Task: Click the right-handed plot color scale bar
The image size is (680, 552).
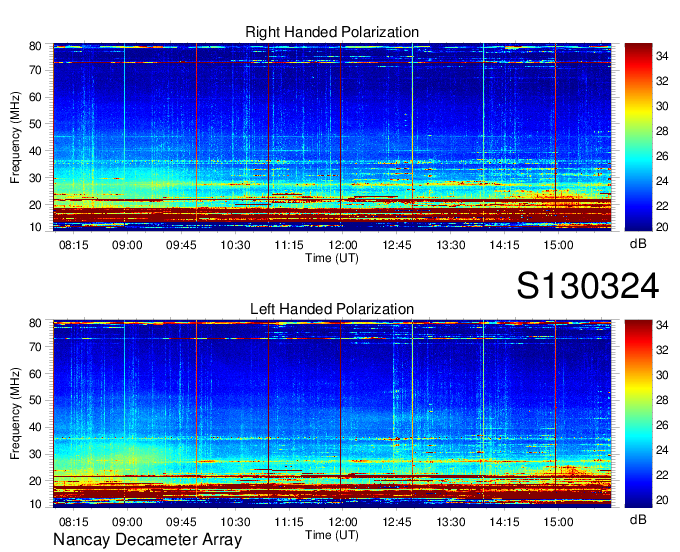Action: tap(638, 137)
